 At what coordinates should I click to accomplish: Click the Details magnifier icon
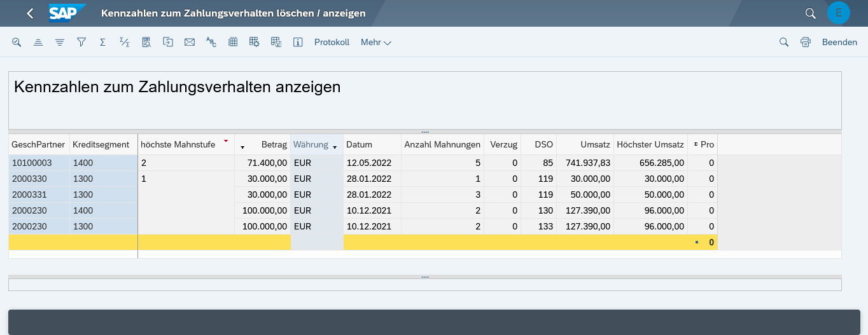[x=17, y=42]
